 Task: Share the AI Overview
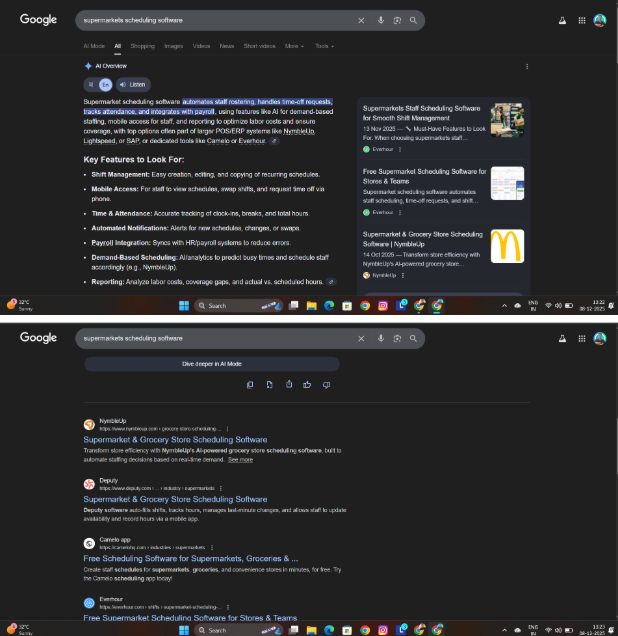289,385
